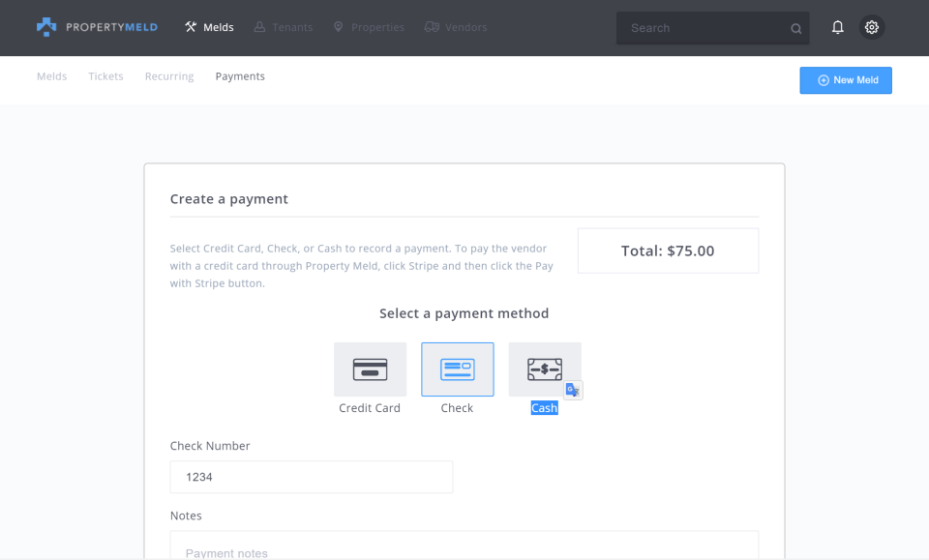Click the magnifying glass in the search bar
The image size is (929, 560).
(794, 27)
